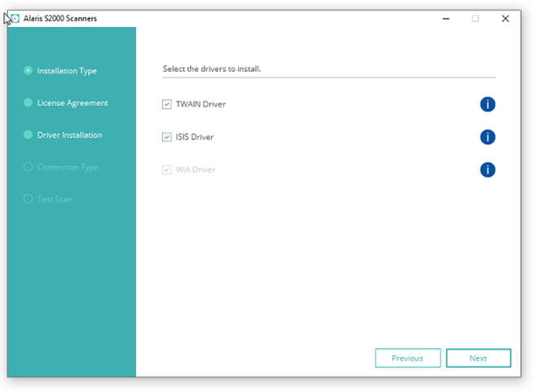
Task: Click the License Agreement step bullet
Action: click(28, 102)
